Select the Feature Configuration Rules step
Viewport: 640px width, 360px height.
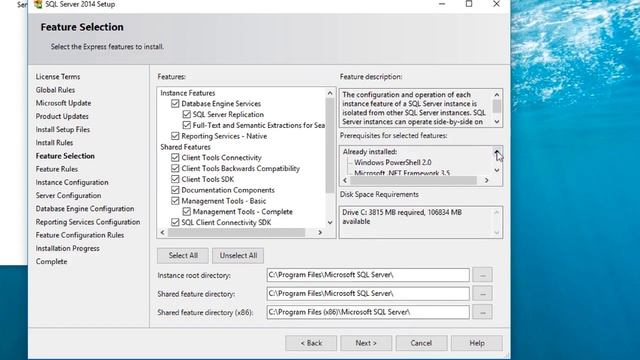[80, 235]
